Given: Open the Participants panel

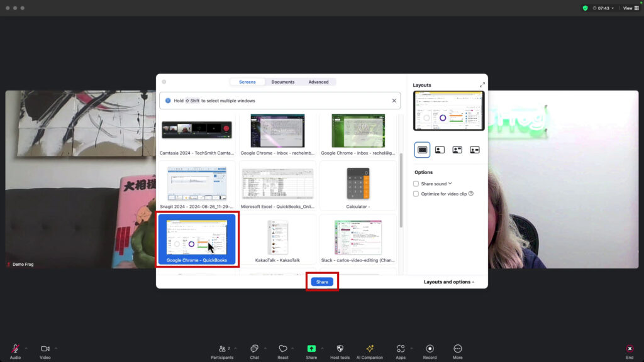Looking at the screenshot, I should [223, 349].
